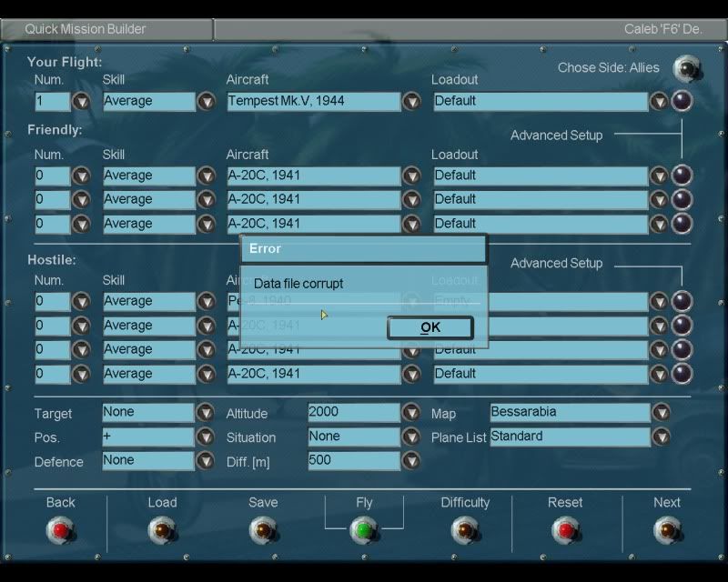Screen dimensions: 728x582
Task: Open the Situation dropdown arrow
Action: (x=411, y=436)
